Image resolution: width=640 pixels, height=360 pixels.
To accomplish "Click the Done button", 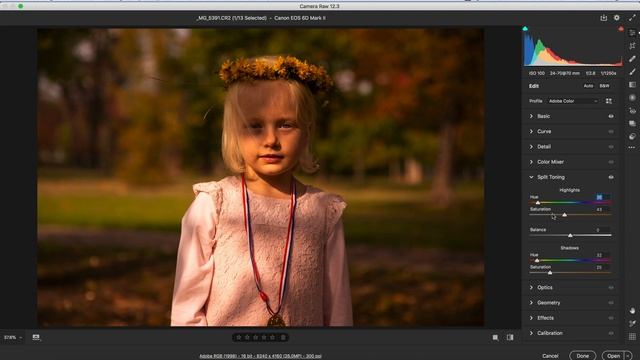I will click(x=582, y=356).
